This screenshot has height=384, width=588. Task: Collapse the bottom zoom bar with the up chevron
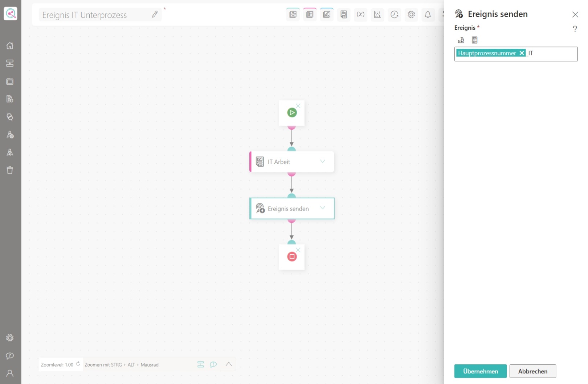point(229,364)
